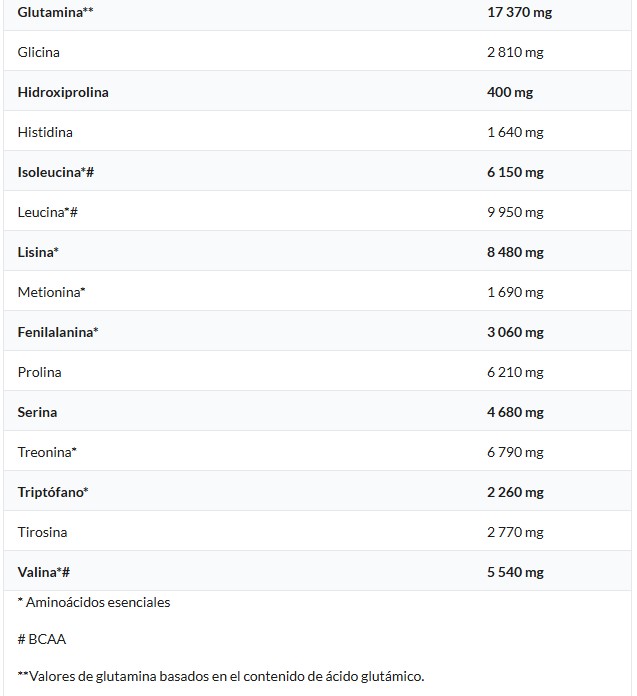637x696 pixels.
Task: Click the Triptófano row label
Action: coord(53,492)
